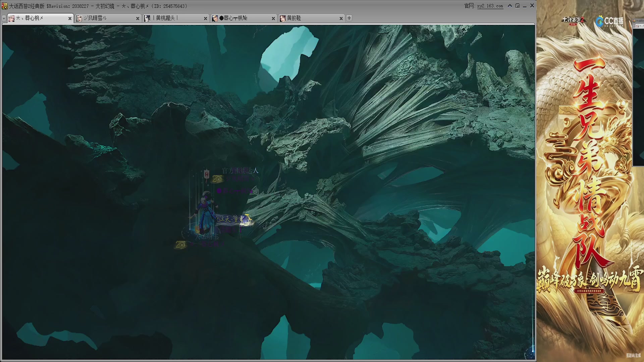Toggle the mini window mode icon
Screen dimensions: 644x362
pyautogui.click(x=518, y=6)
